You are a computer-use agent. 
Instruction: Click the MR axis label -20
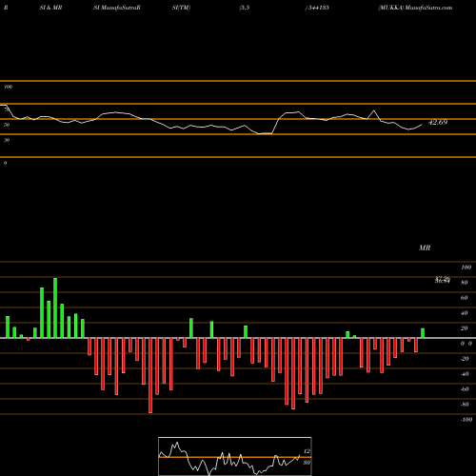coord(465,359)
